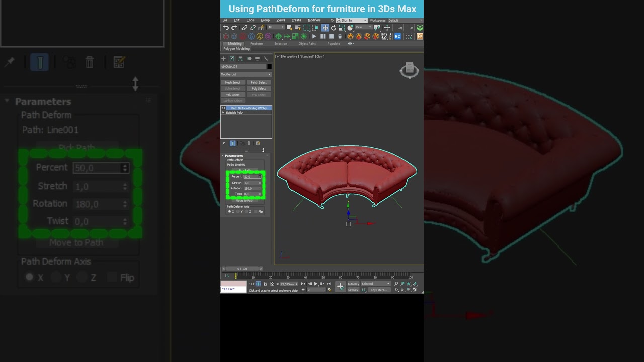Undo the last action with Undo arrow
Image resolution: width=644 pixels, height=362 pixels.
tap(226, 28)
